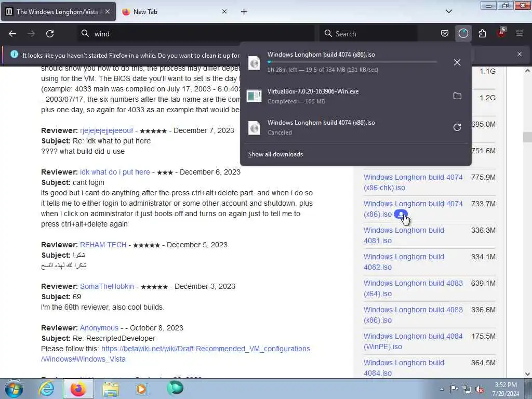Click the page's vertical scrollbar thumb

527,137
